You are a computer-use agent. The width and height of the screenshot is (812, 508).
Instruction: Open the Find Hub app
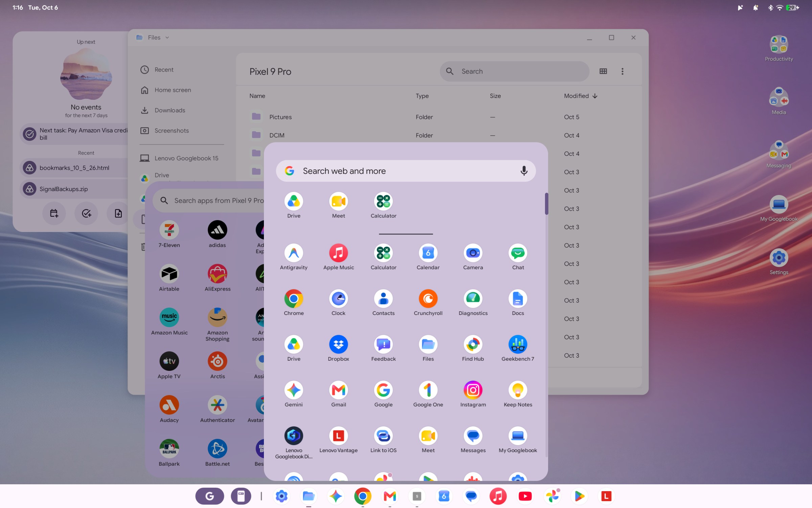coord(473,348)
